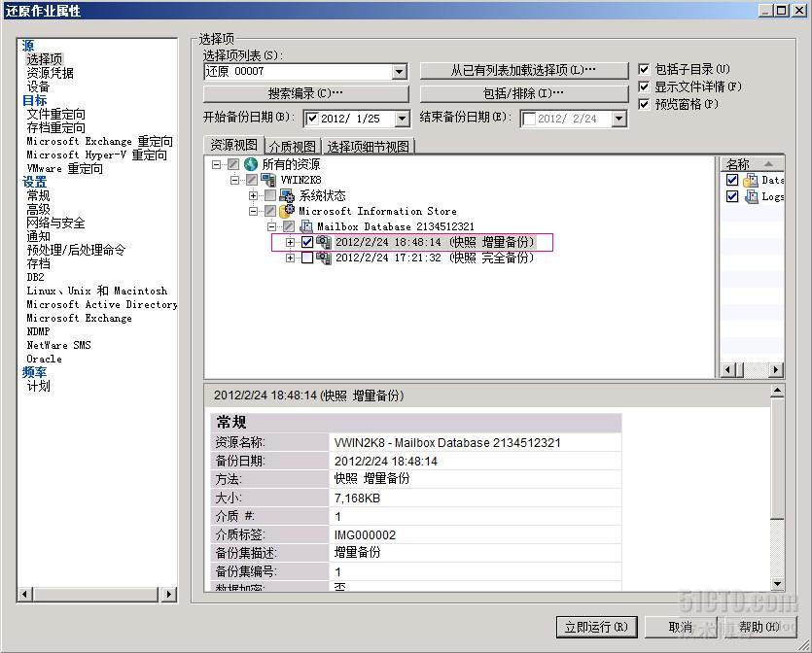Screen dimensions: 812x653
Task: Expand the 系统状态 tree node
Action: pyautogui.click(x=253, y=195)
